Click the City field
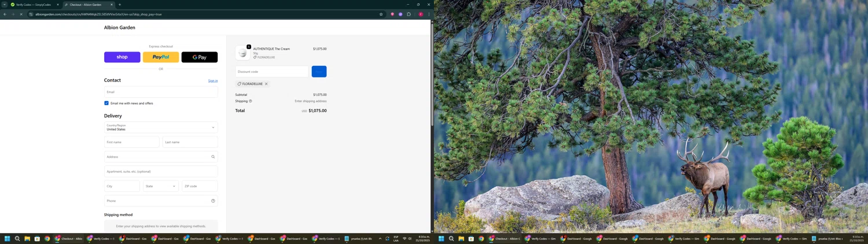 pyautogui.click(x=122, y=186)
